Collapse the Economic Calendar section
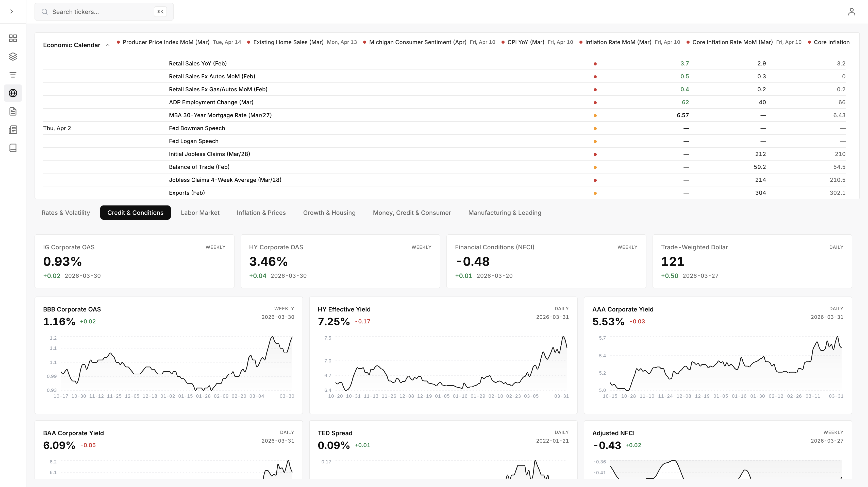 [x=108, y=45]
